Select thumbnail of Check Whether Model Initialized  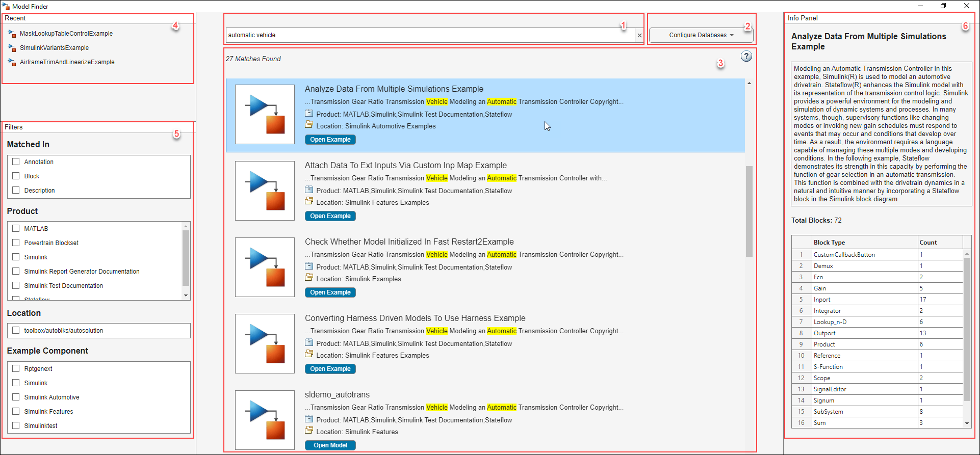265,267
